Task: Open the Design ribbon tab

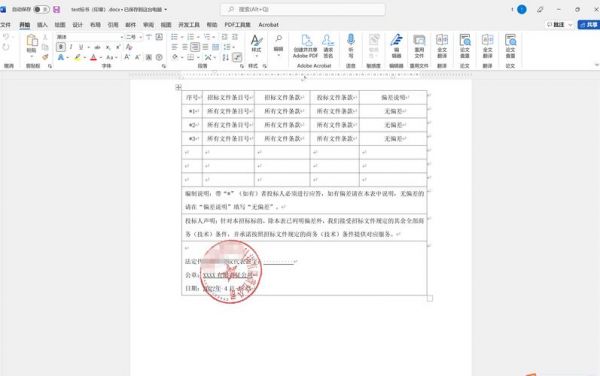Action: point(78,25)
